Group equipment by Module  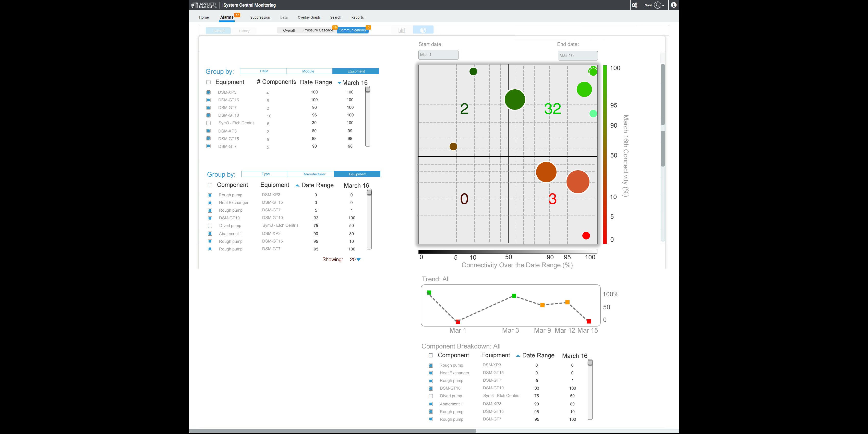pos(308,71)
